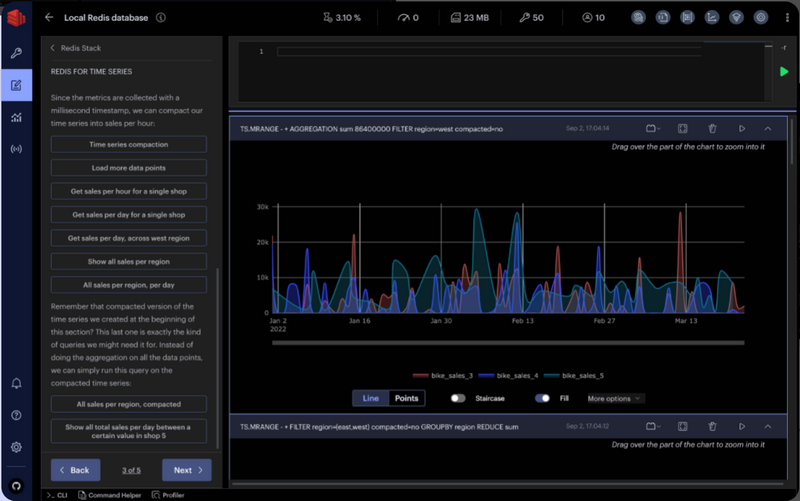Collapse the TS.MRANGE GROUPBY region result card

768,426
